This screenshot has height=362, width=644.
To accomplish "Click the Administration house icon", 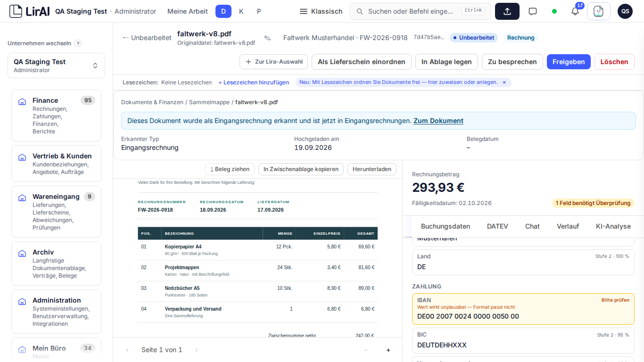I will pyautogui.click(x=22, y=301).
